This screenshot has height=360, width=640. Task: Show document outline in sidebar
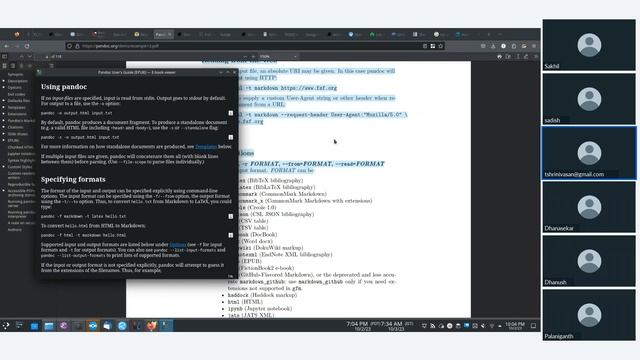coord(13,65)
